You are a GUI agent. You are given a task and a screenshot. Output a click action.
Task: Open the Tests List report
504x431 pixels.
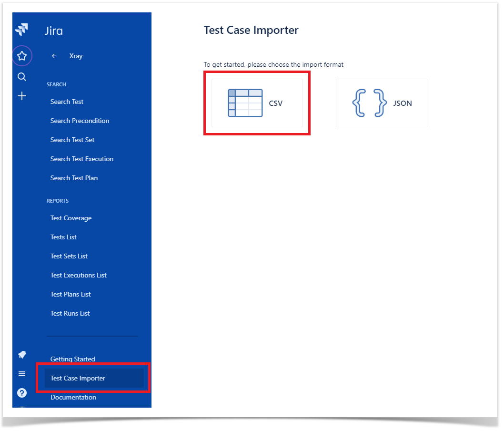click(63, 237)
